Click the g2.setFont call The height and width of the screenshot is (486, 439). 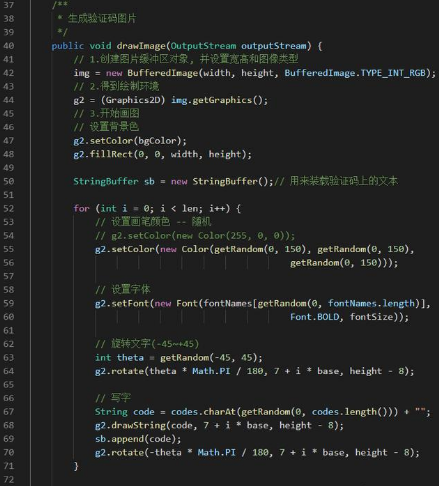(122, 303)
